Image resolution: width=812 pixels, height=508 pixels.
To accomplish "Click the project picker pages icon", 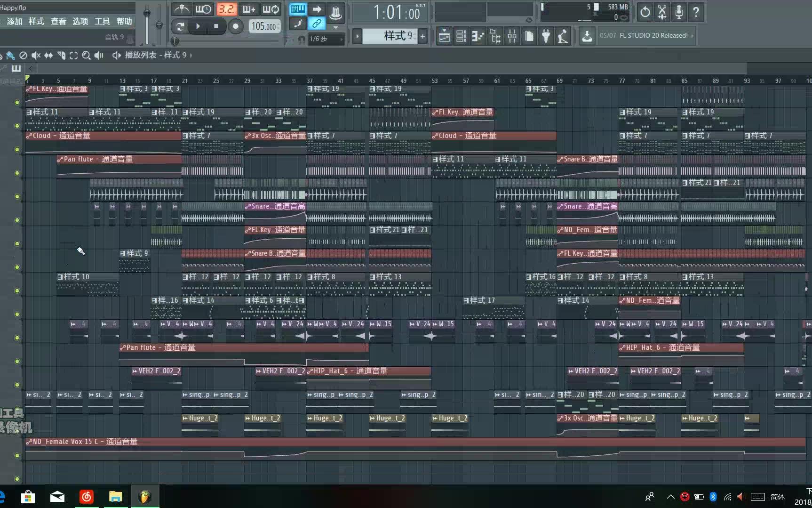I will click(x=529, y=36).
